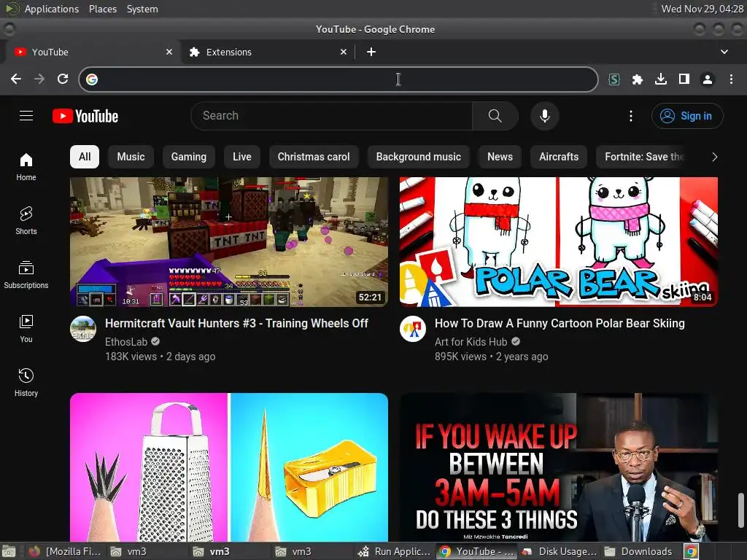
Task: Open Downloads taskbar item
Action: coord(638,551)
